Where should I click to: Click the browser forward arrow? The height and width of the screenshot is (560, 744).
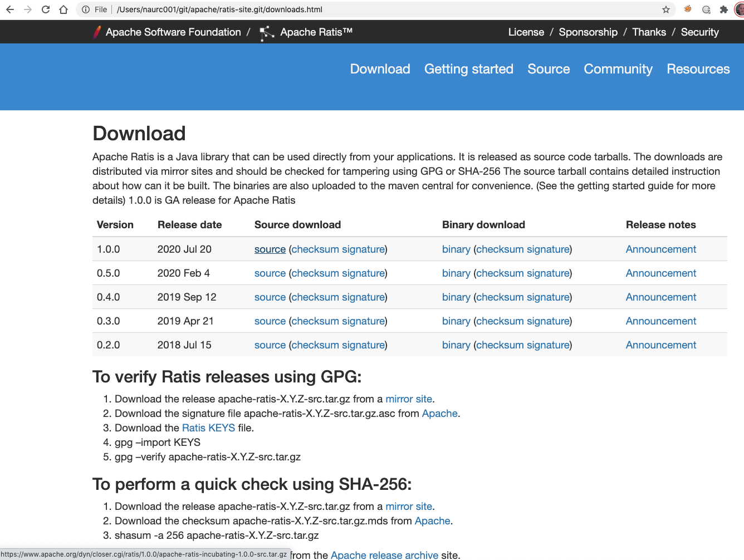coord(28,9)
